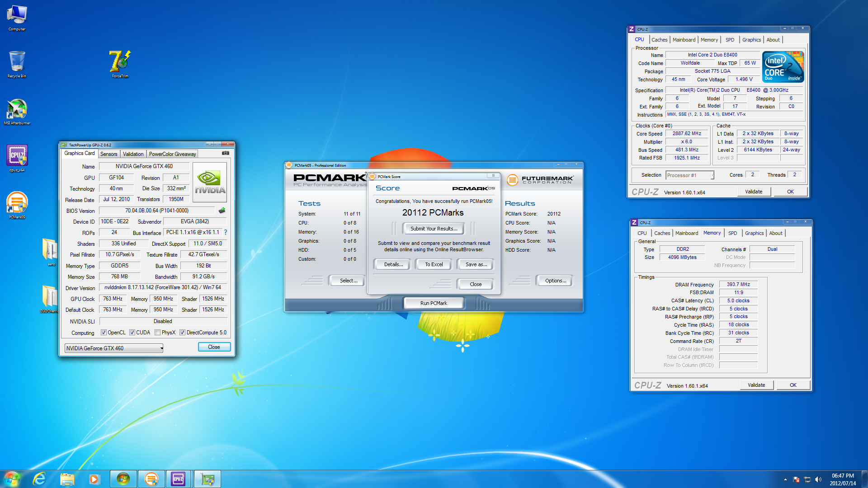Open Windows Media Player from the taskbar
Screen dimensions: 868x488
pos(94,479)
